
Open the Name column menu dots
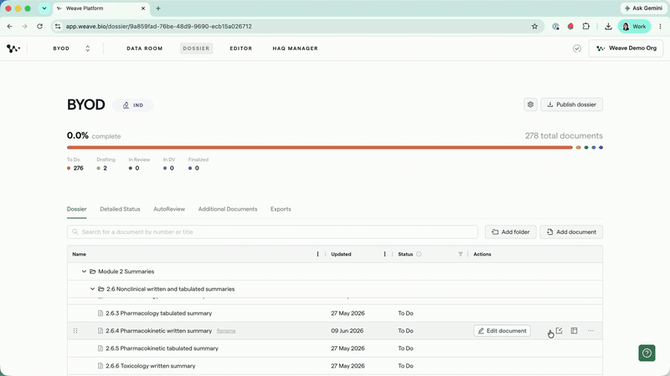(x=317, y=254)
